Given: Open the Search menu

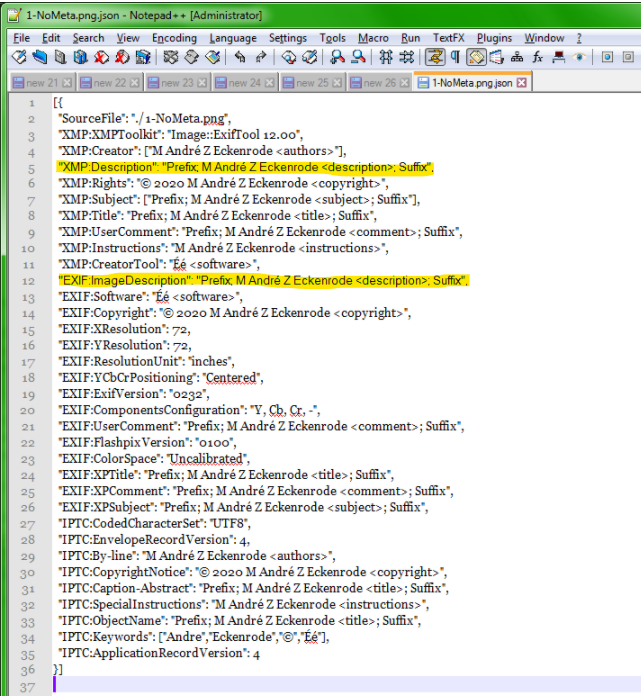Looking at the screenshot, I should pos(88,38).
